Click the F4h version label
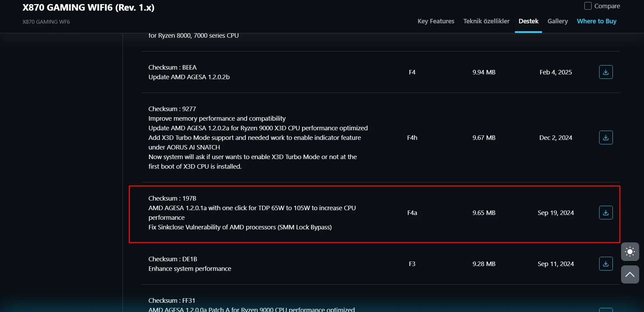 pos(412,138)
